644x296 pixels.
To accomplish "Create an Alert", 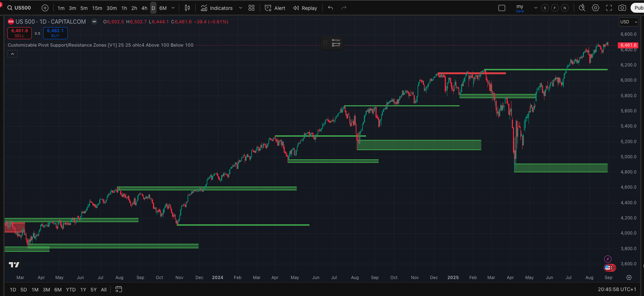I will [275, 8].
